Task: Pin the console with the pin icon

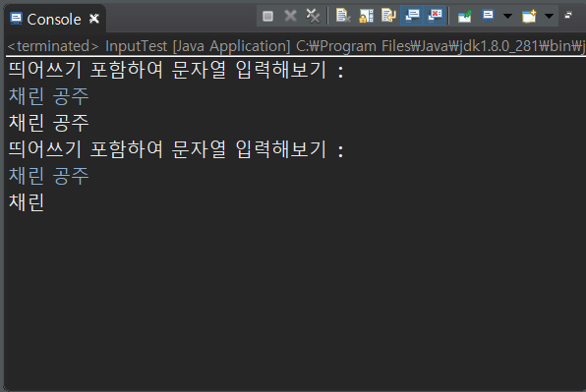Action: coord(464,16)
